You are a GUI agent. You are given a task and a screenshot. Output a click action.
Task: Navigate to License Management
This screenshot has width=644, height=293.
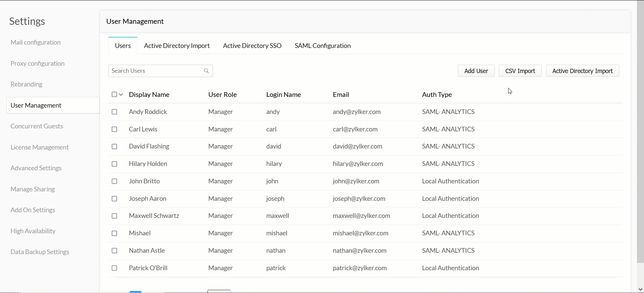[x=40, y=147]
